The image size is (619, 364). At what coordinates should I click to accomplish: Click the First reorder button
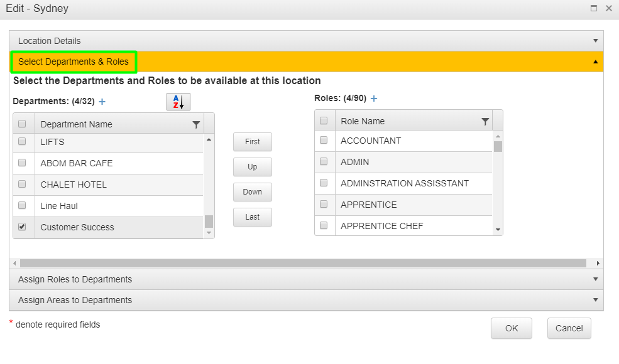(252, 142)
